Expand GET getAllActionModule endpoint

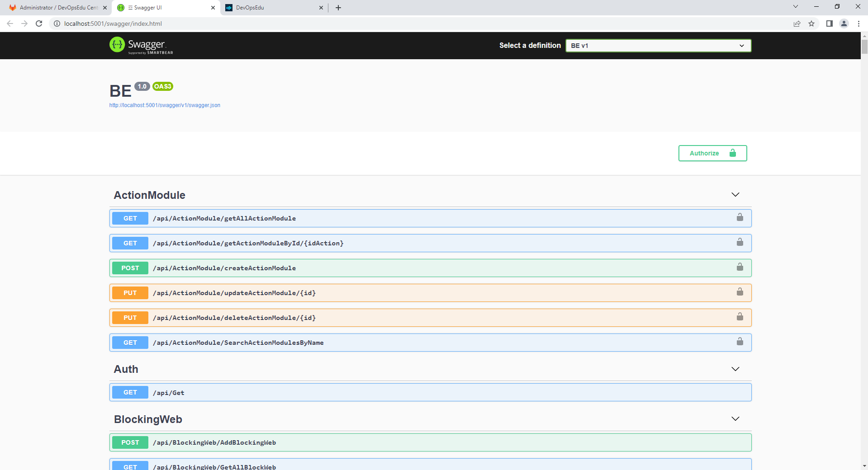point(430,218)
